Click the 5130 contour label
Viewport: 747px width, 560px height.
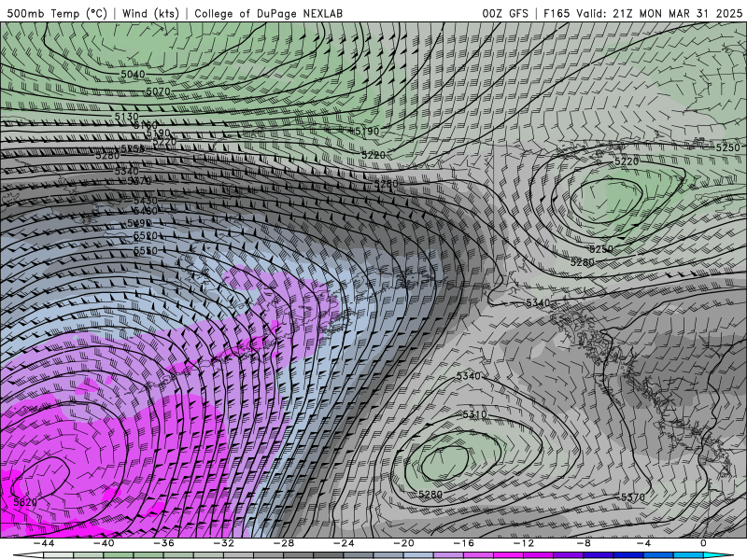126,117
